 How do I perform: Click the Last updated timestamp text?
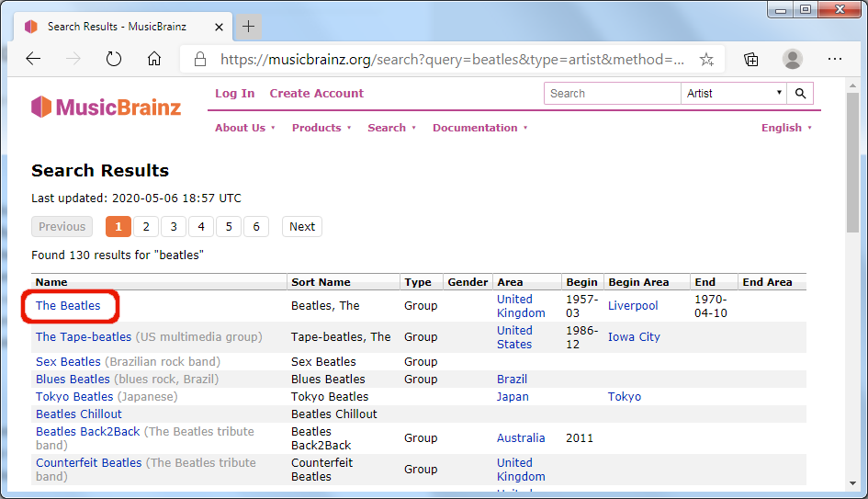click(136, 198)
